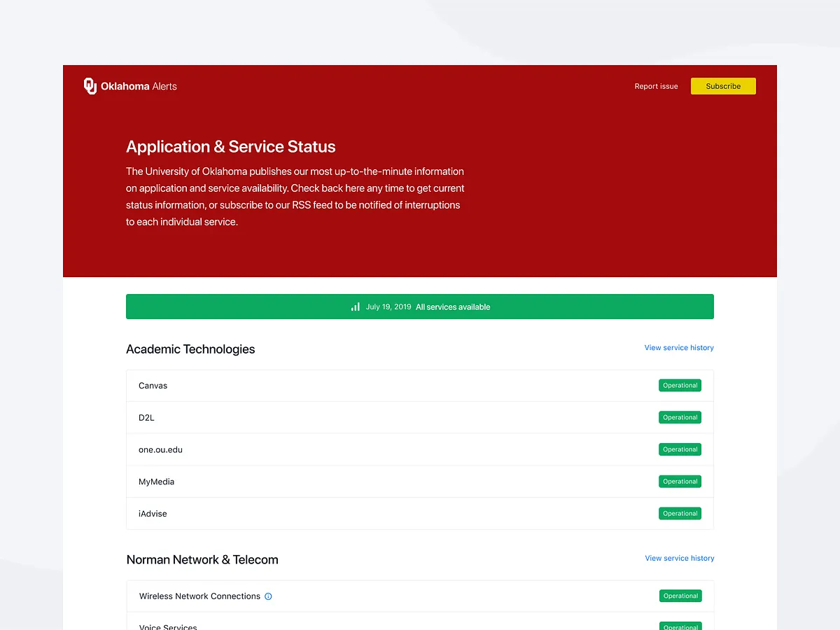Open the Report issue link

tap(656, 86)
